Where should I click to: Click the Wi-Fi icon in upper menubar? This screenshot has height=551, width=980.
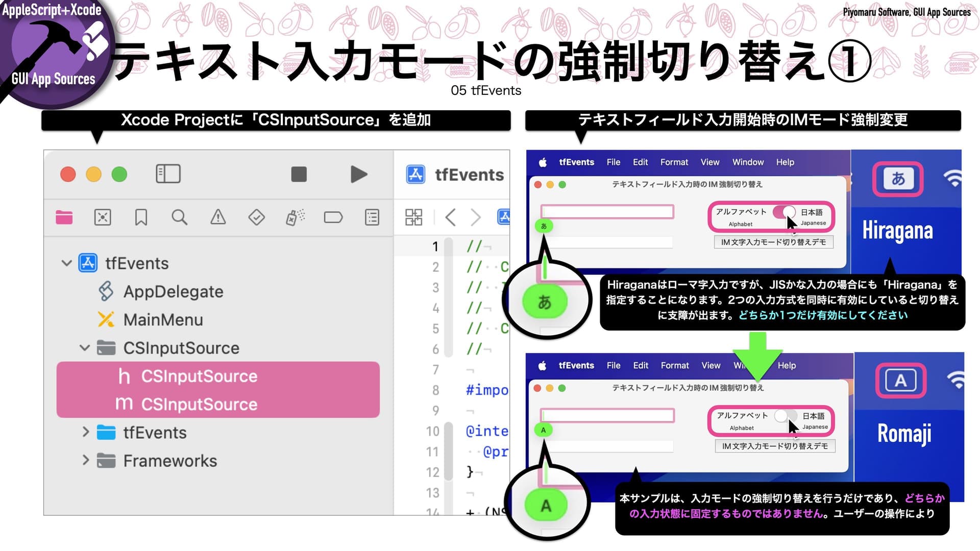[952, 179]
